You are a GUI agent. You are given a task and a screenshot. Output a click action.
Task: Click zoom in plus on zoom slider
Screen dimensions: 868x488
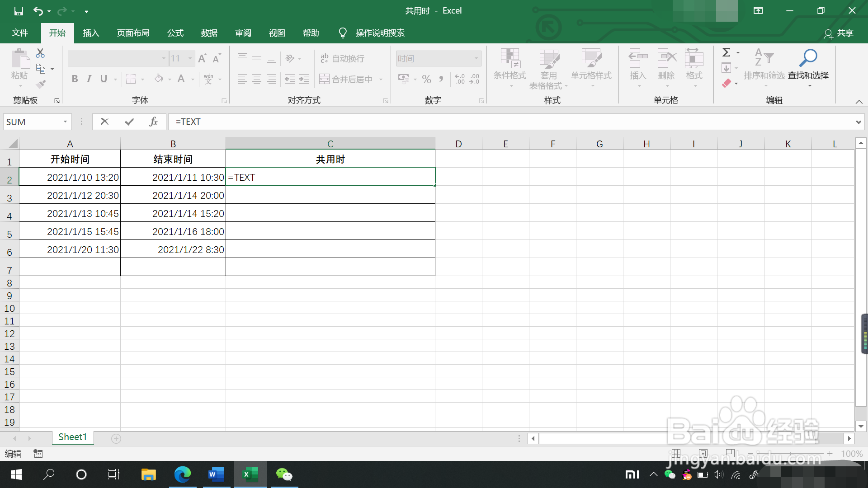tap(830, 453)
